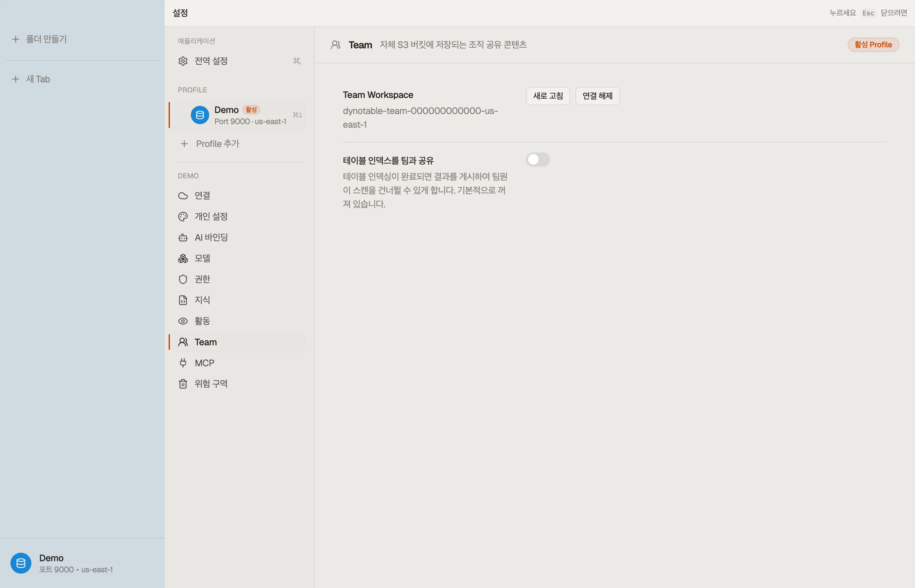Click the gear icon for 전역 설정
This screenshot has height=588, width=915.
coord(183,61)
